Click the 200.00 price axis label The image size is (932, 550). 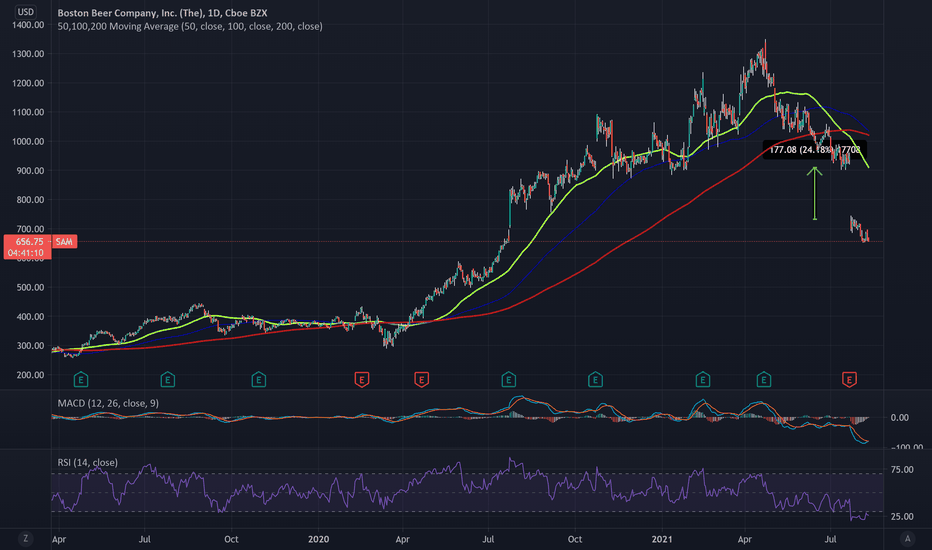click(30, 375)
